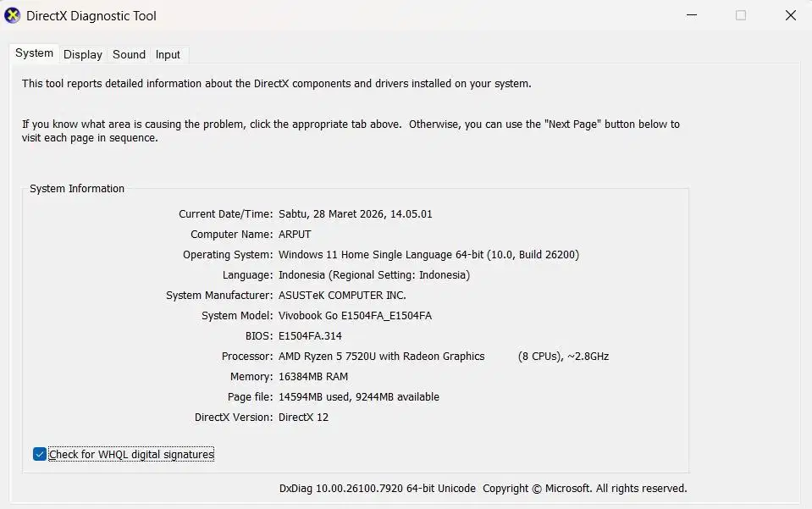Screen dimensions: 812x509
Task: Click the Memory value 16384MB RAM
Action: tap(313, 377)
